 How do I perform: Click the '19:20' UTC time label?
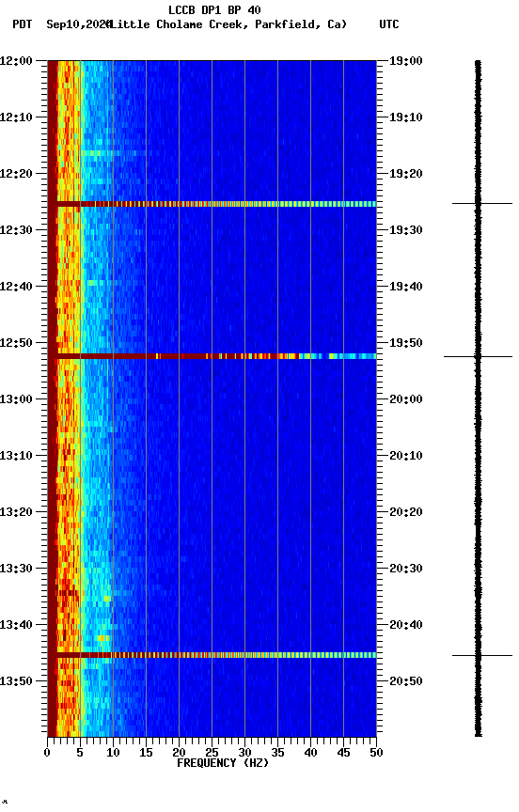pyautogui.click(x=406, y=174)
